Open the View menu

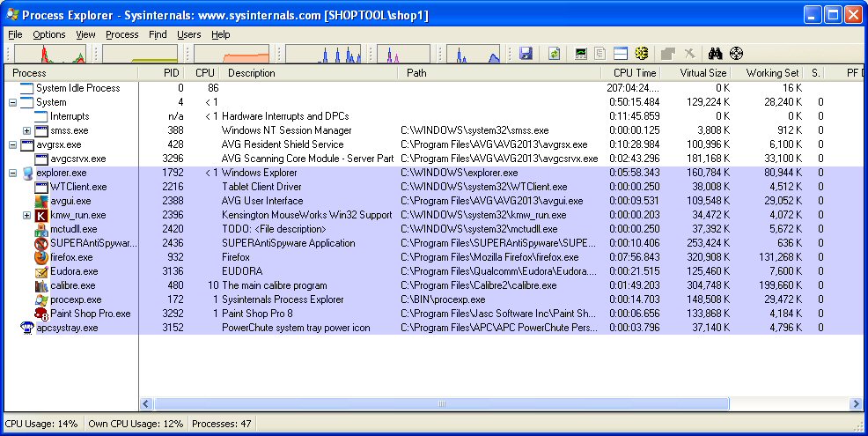click(x=85, y=34)
